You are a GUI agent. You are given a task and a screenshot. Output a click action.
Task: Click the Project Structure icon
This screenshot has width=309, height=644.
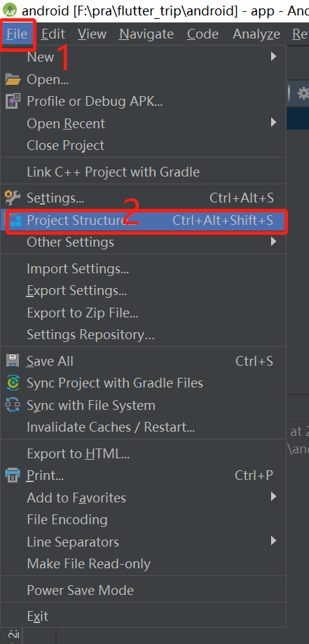coord(15,221)
